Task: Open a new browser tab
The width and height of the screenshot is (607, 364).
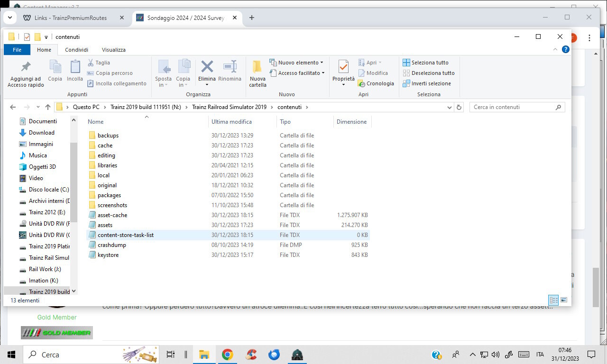Action: tap(252, 18)
